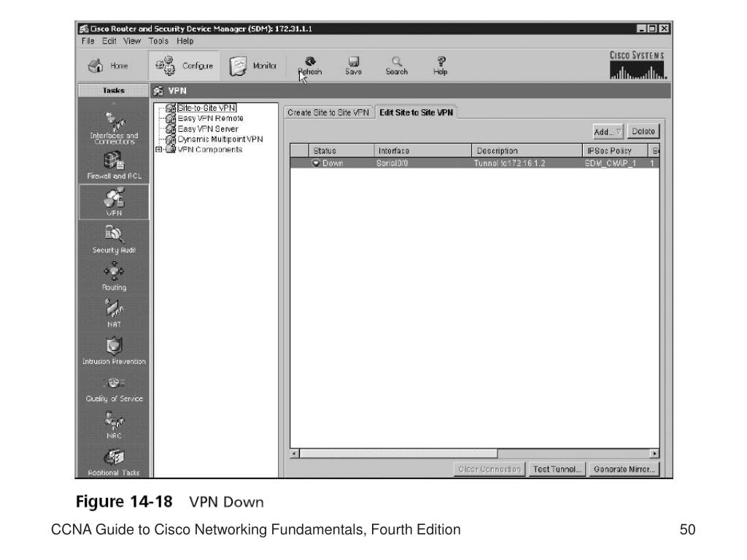
Task: Switch to Create Site to Site VPN tab
Action: 328,112
